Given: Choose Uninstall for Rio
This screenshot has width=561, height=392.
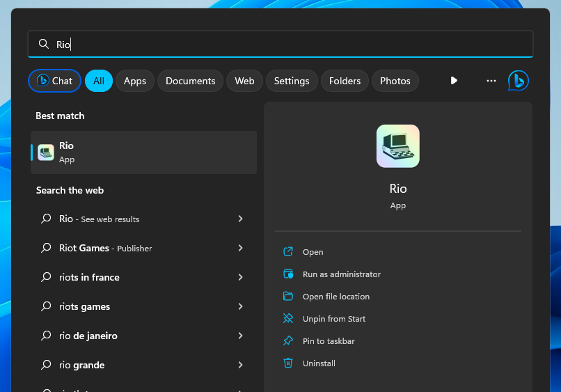Looking at the screenshot, I should pos(319,363).
